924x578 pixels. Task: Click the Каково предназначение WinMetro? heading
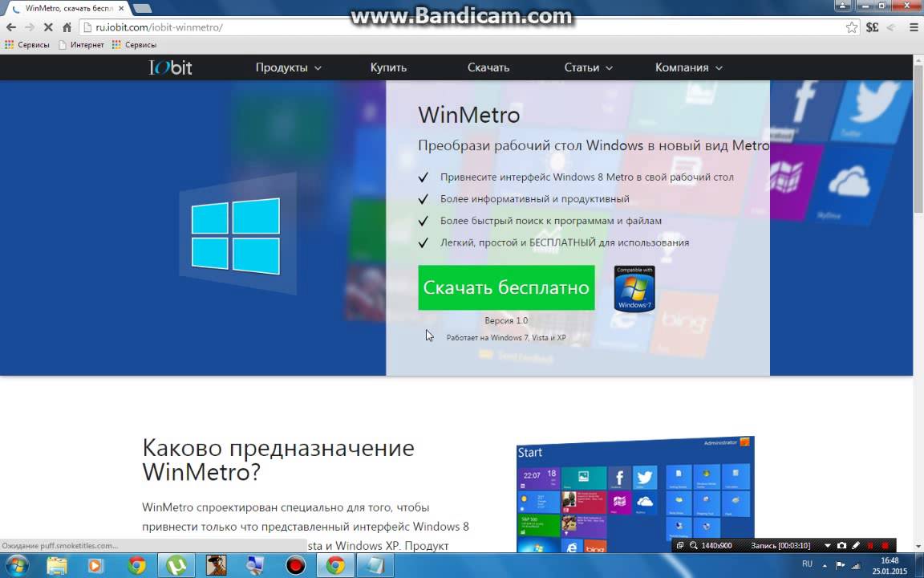click(x=278, y=460)
